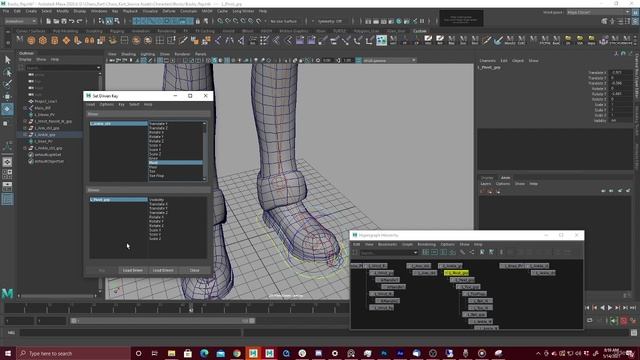Screen dimensions: 640x360
Task: Open Shading menu in viewport panel
Action: [128, 54]
